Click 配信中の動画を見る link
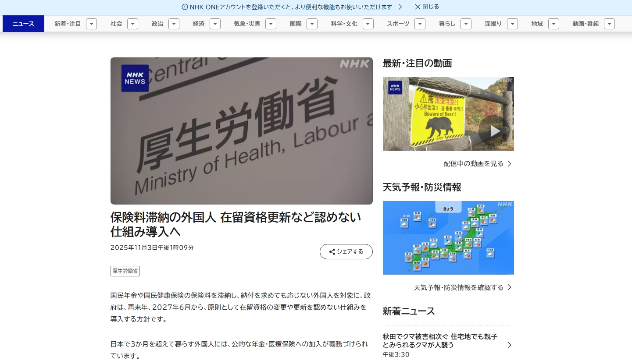The image size is (632, 364). [x=474, y=163]
